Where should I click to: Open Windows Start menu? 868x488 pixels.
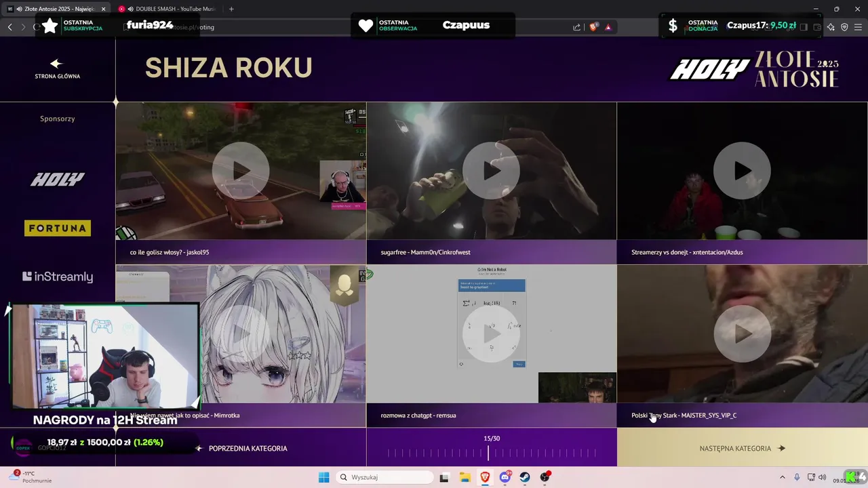tap(324, 477)
